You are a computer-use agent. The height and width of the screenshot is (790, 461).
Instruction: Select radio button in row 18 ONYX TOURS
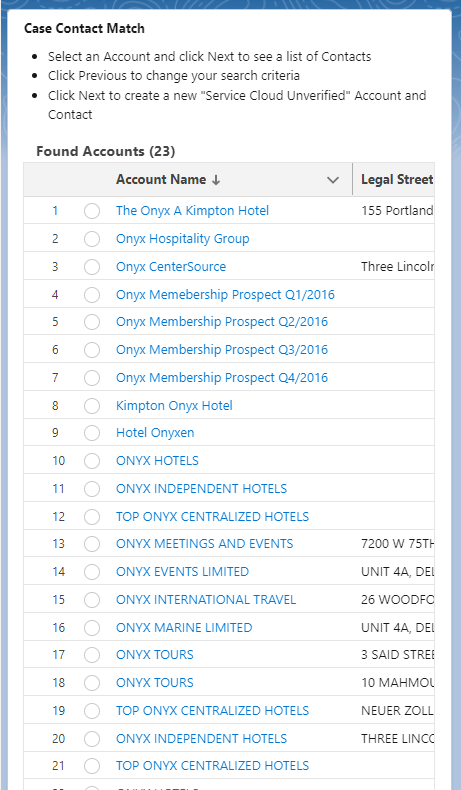92,683
